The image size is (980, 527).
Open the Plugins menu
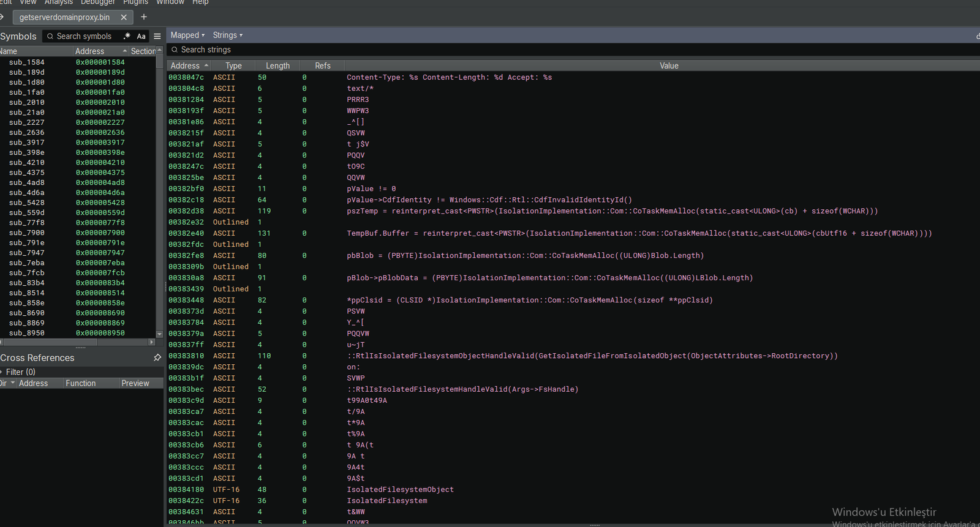[135, 2]
